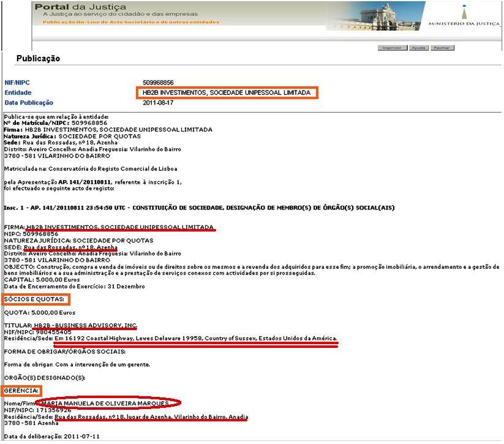Click the 'ORGÃO(S) DESIGNADO(S):' heading

44,378
